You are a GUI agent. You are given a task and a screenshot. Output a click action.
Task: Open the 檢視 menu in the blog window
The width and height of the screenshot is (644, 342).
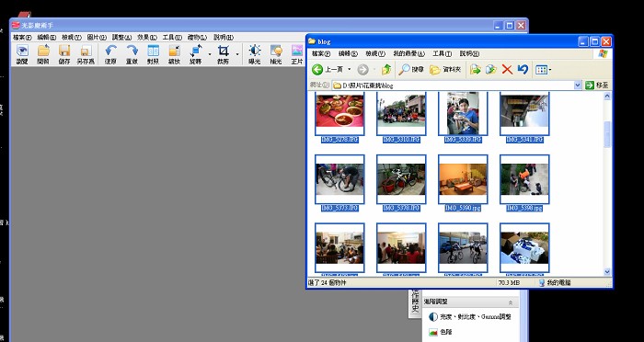(375, 54)
